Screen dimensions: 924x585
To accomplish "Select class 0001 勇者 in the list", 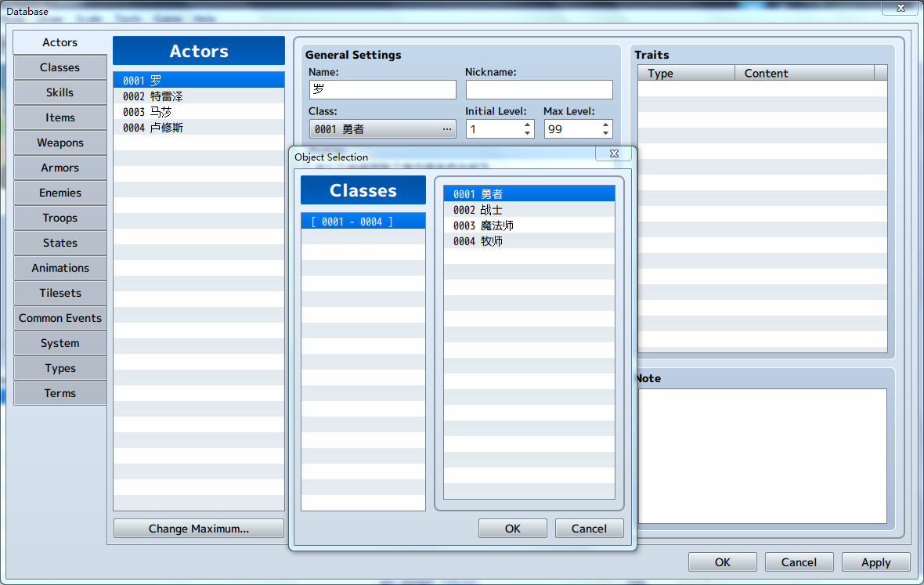I will click(529, 193).
